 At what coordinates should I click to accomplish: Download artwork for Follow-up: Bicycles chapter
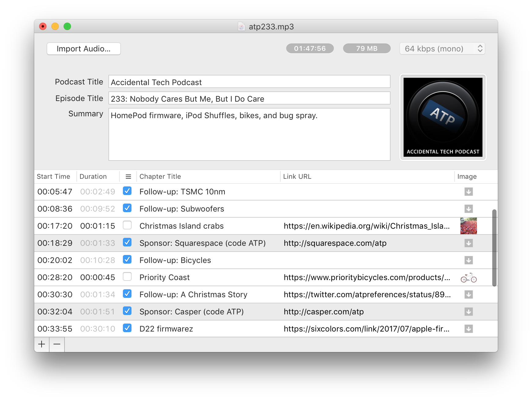click(469, 260)
